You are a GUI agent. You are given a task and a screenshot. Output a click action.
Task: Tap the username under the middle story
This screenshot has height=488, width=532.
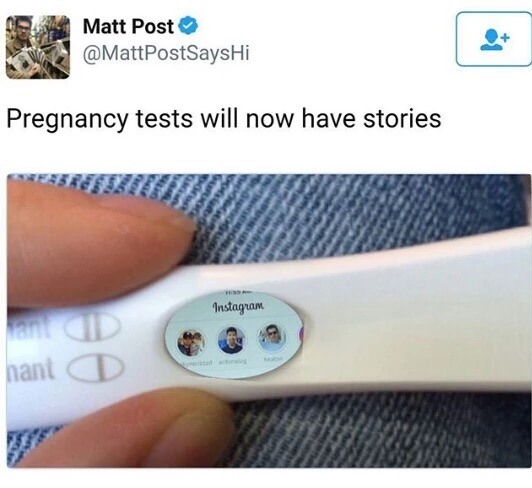pyautogui.click(x=233, y=362)
